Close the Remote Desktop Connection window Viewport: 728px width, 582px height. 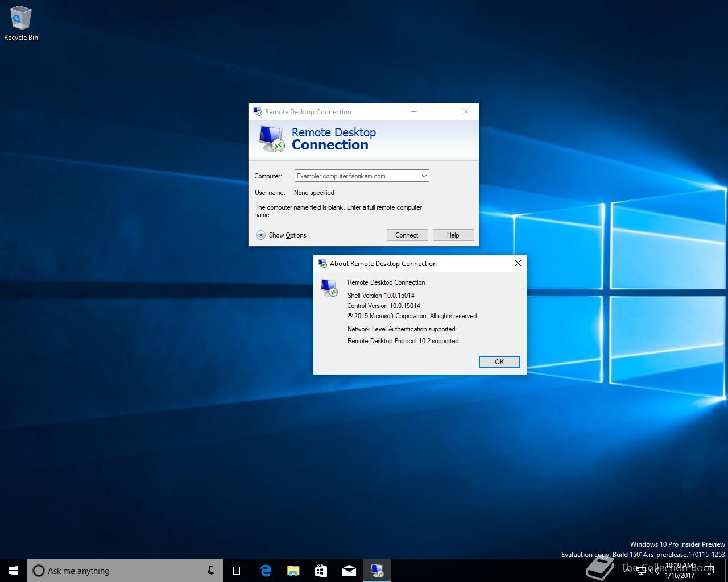coord(466,111)
